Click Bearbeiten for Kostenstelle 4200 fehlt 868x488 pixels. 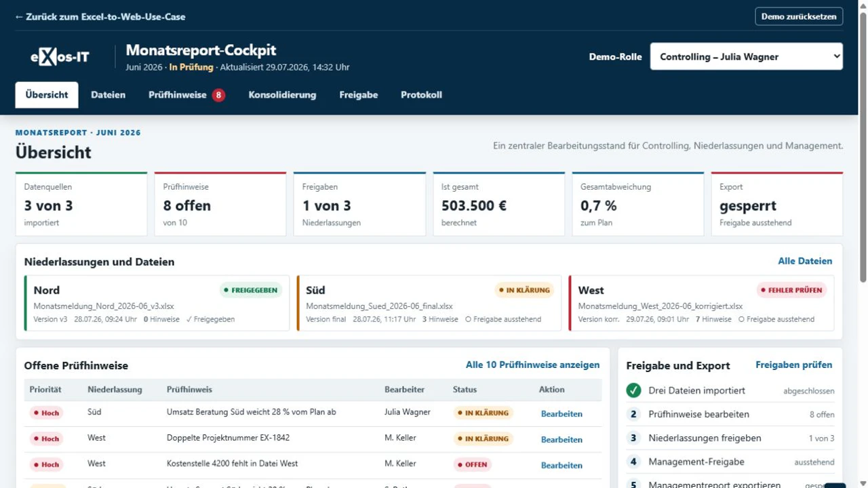tap(561, 465)
